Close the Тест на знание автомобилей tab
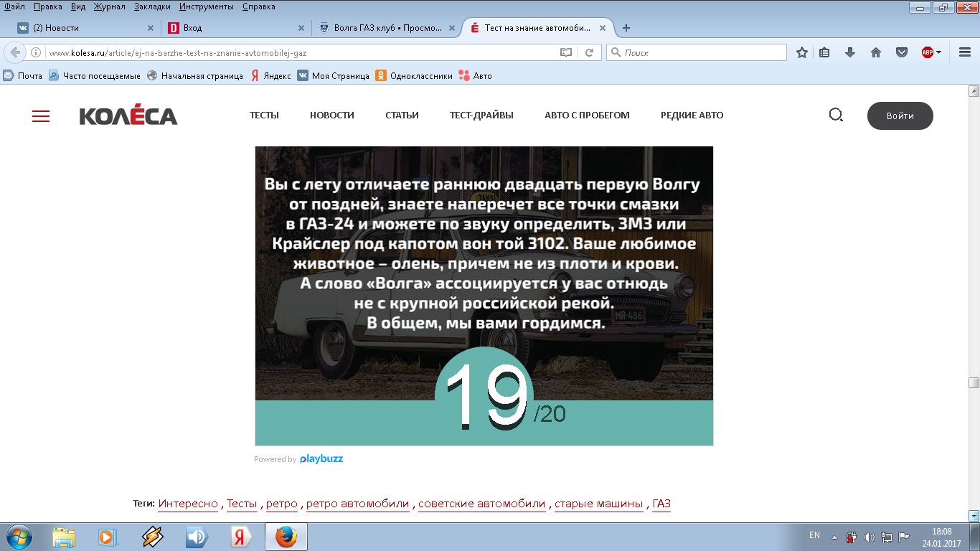The width and height of the screenshot is (980, 551). (603, 28)
